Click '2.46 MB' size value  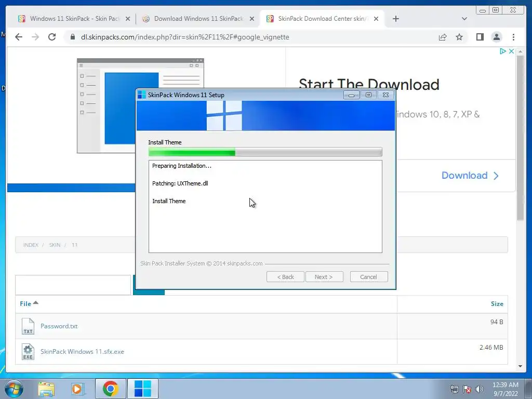pos(491,348)
